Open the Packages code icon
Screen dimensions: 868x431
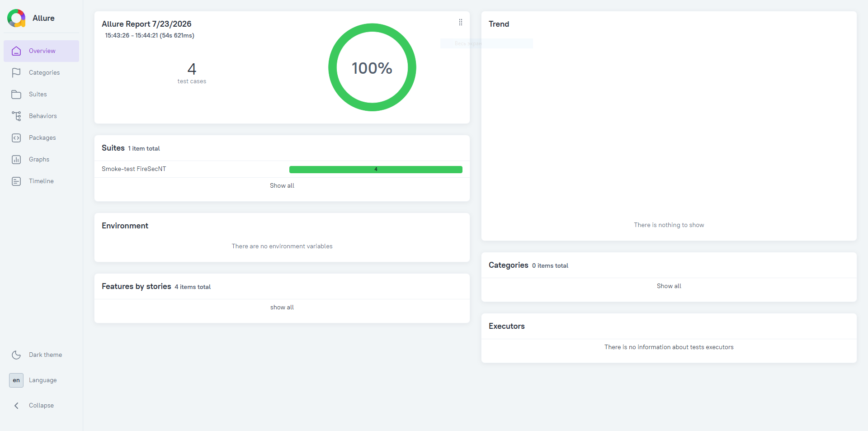pyautogui.click(x=16, y=138)
